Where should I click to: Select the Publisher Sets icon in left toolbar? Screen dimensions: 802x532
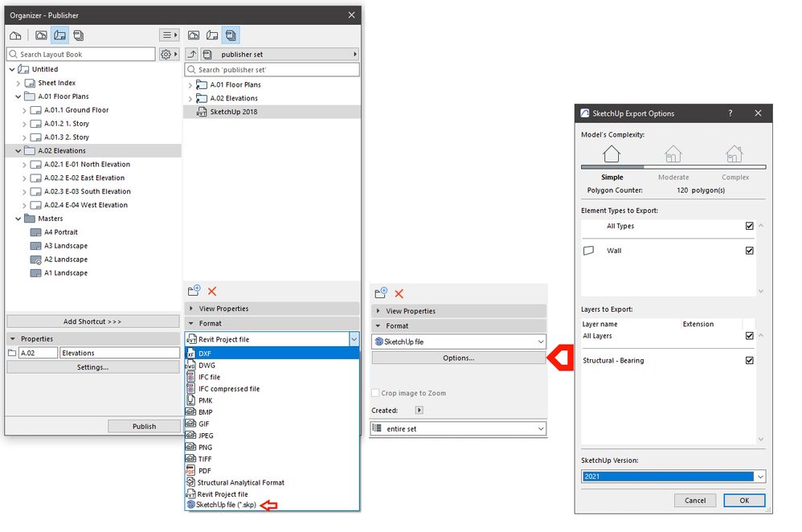pyautogui.click(x=78, y=35)
